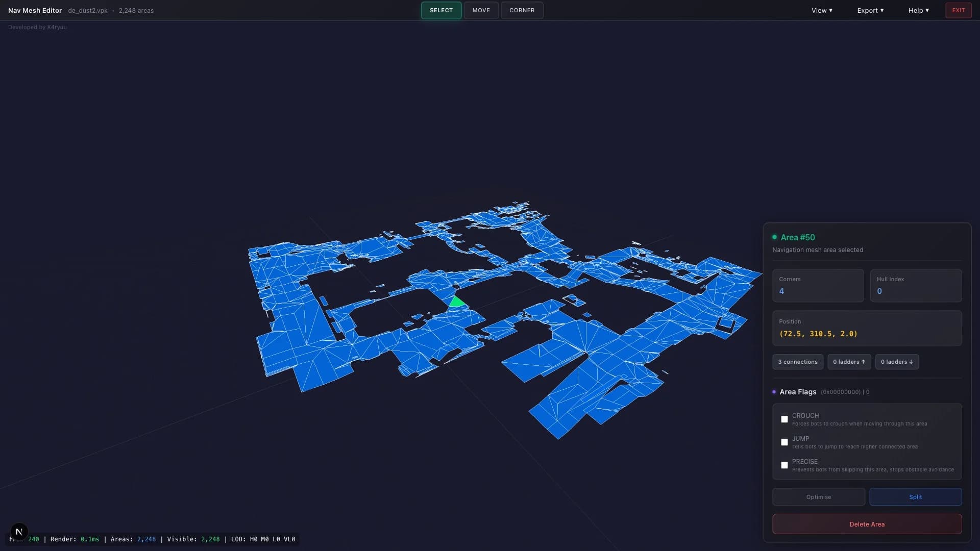Click the 0 ladders up badge
Image resolution: width=980 pixels, height=551 pixels.
pos(849,362)
